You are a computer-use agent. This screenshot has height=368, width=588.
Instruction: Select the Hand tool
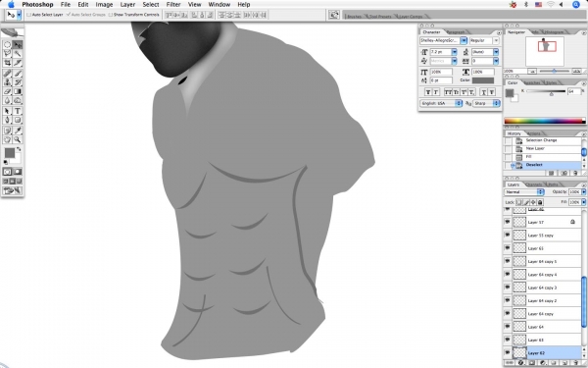click(x=7, y=139)
